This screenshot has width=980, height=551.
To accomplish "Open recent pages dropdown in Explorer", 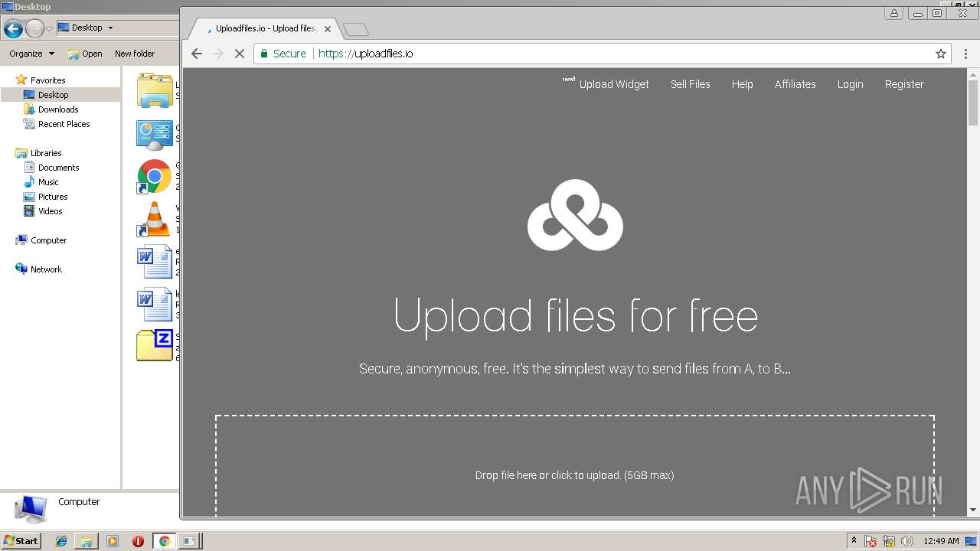I will coord(49,29).
